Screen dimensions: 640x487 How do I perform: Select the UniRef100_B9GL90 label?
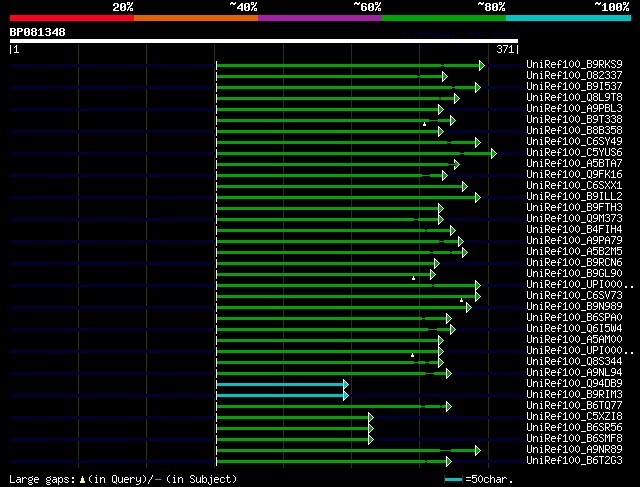click(x=574, y=274)
